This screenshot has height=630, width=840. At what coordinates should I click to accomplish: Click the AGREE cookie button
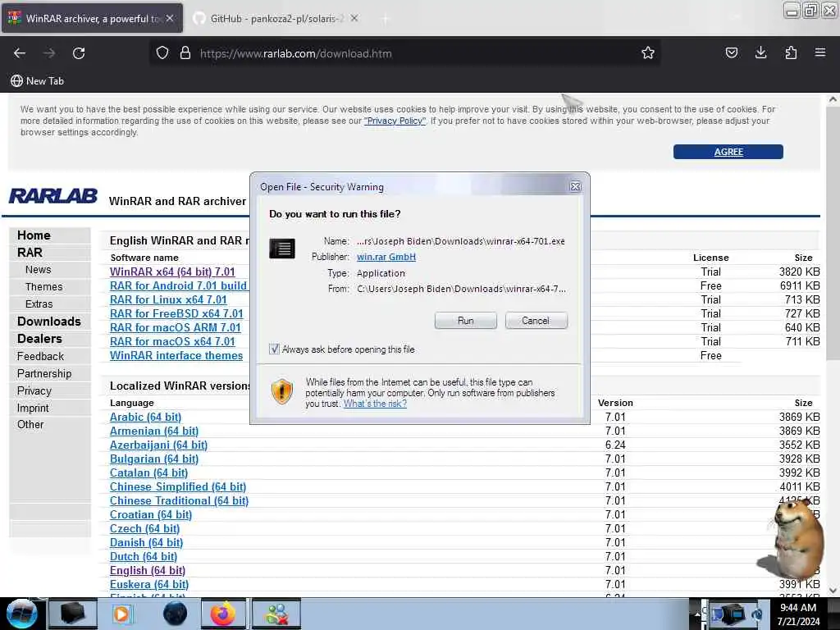click(x=728, y=152)
